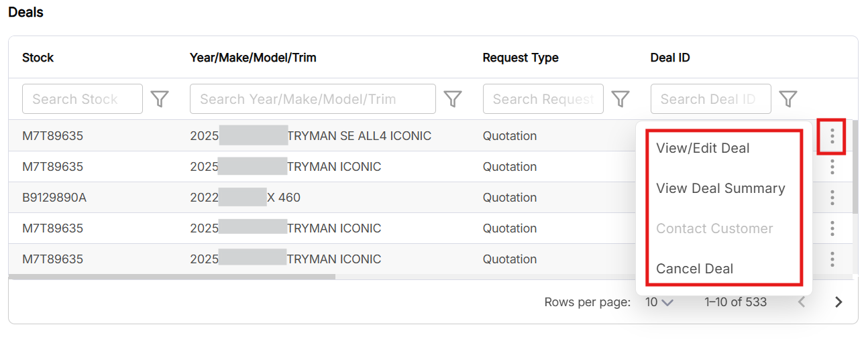Screen dimensions: 868x339
Task: Click the filter icon beside Search Stock
Action: 159,99
